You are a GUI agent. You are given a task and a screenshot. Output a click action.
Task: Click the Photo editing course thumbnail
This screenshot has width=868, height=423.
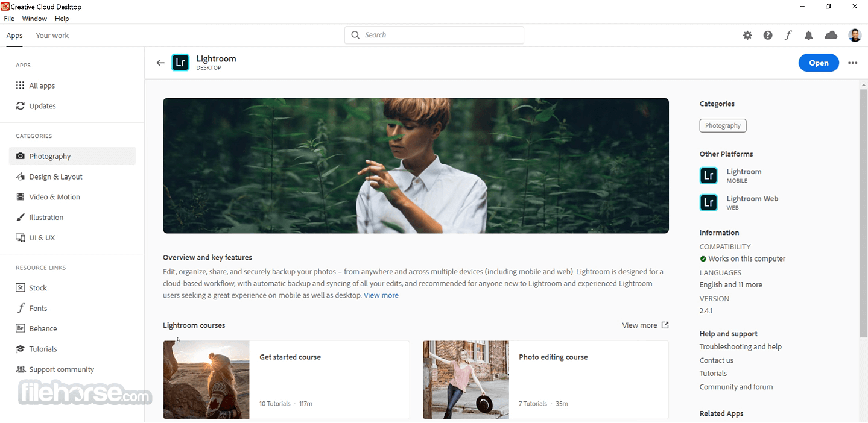click(x=466, y=380)
